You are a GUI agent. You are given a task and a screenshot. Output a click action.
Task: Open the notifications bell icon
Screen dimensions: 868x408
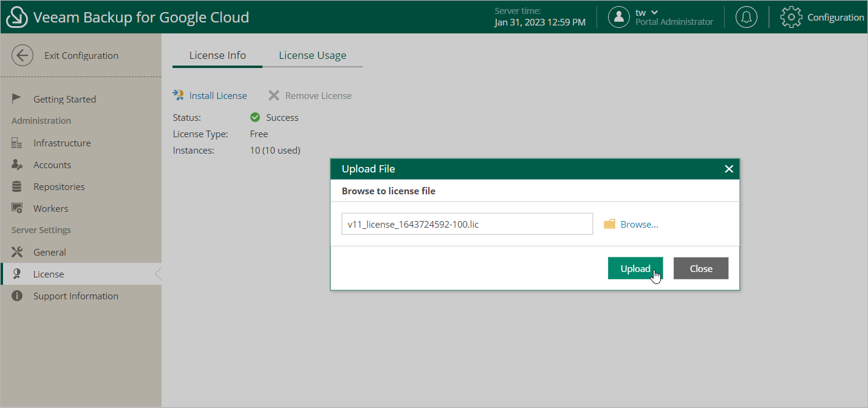747,17
